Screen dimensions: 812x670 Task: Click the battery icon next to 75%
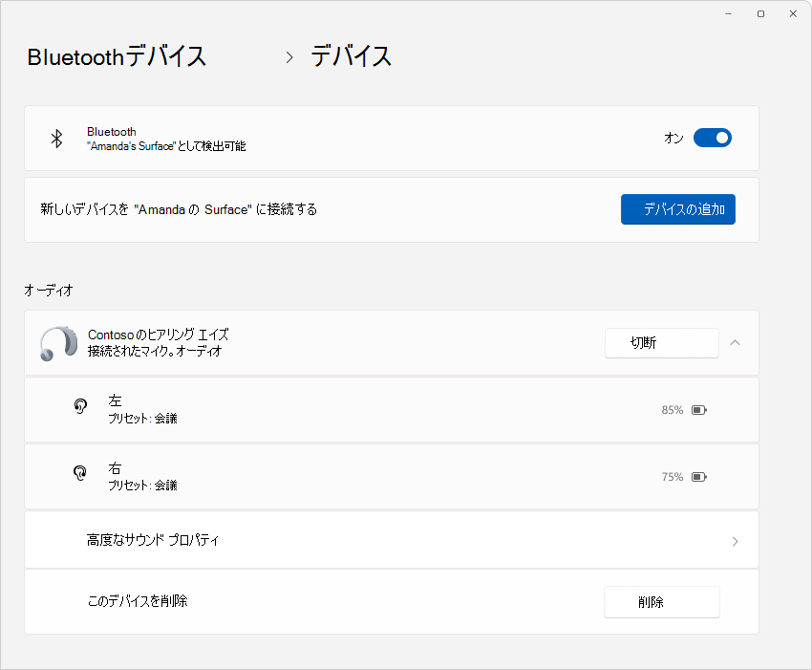click(x=699, y=477)
